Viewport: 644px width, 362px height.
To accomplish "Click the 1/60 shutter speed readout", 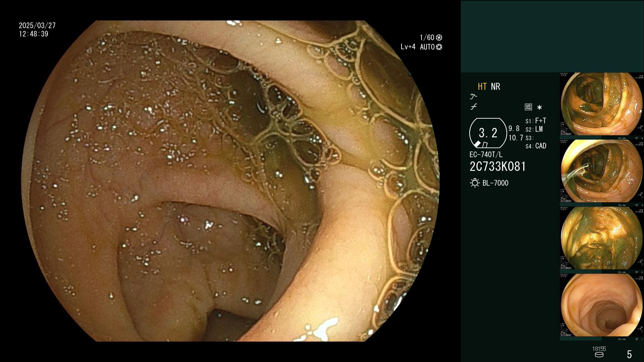I will tap(427, 38).
